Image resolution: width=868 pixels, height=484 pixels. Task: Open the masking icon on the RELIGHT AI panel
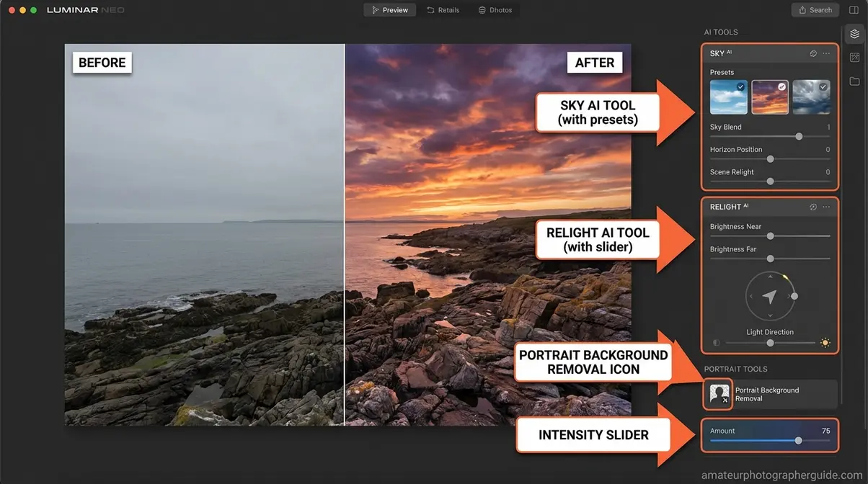(x=813, y=207)
